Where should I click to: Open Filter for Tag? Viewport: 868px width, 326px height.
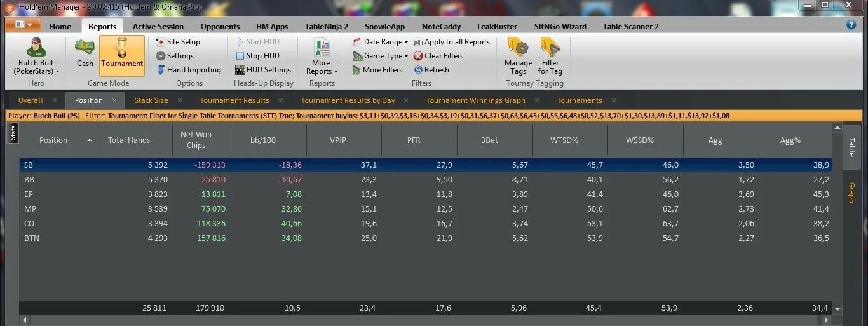(550, 57)
